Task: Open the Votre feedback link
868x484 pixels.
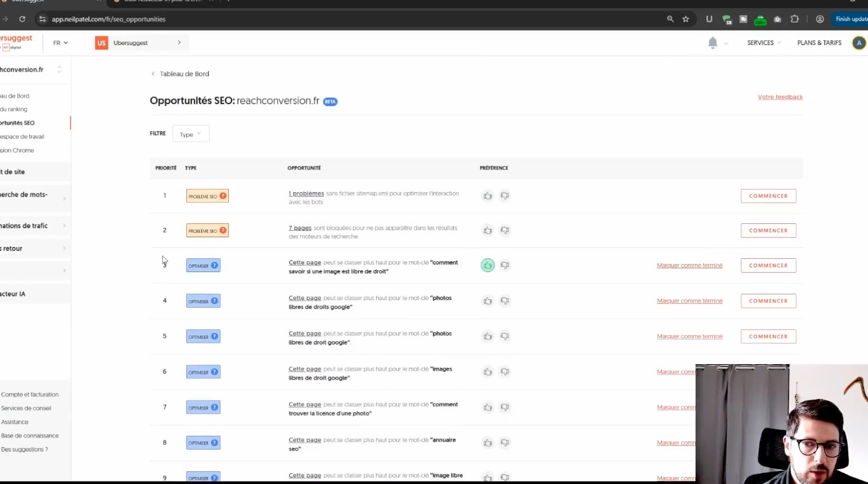Action: tap(780, 97)
